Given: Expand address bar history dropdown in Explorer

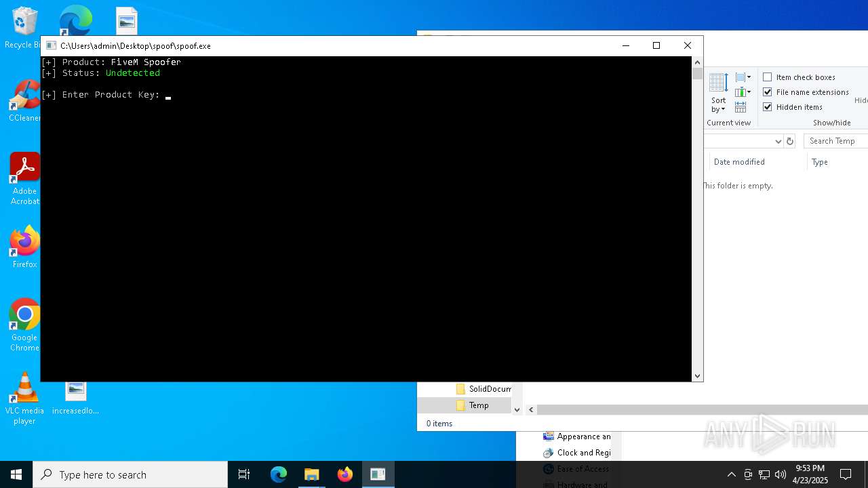Looking at the screenshot, I should pyautogui.click(x=778, y=141).
